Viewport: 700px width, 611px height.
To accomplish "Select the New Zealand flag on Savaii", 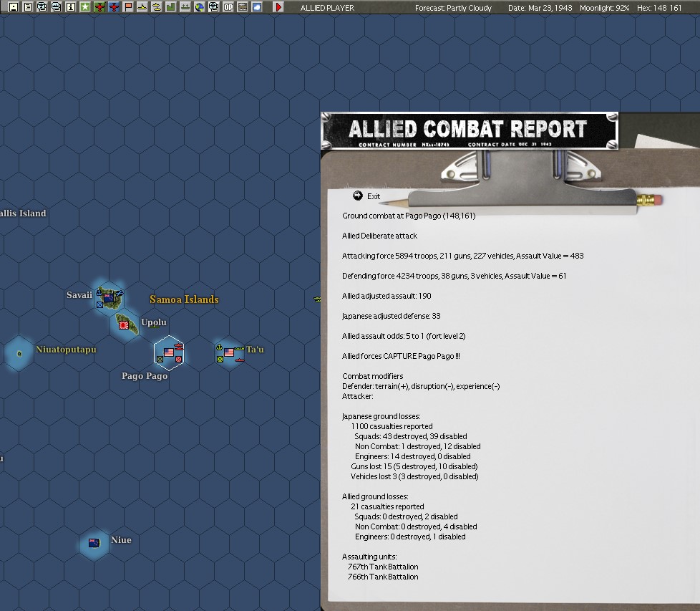I will click(109, 298).
